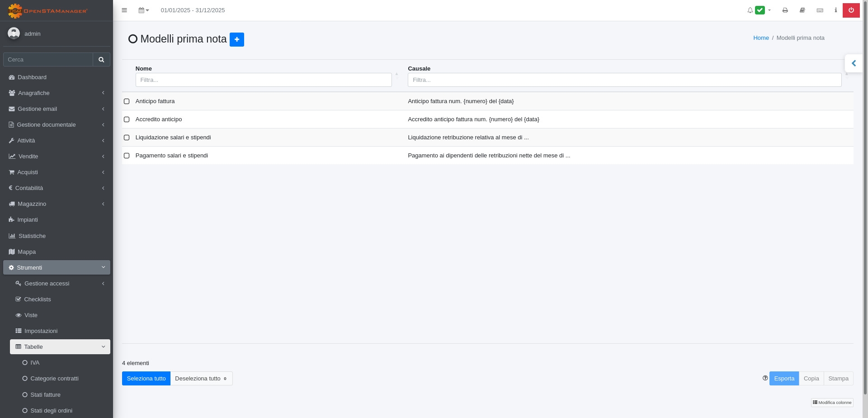Viewport: 868px width, 418px height.
Task: Follow the Home breadcrumb link
Action: (x=760, y=38)
